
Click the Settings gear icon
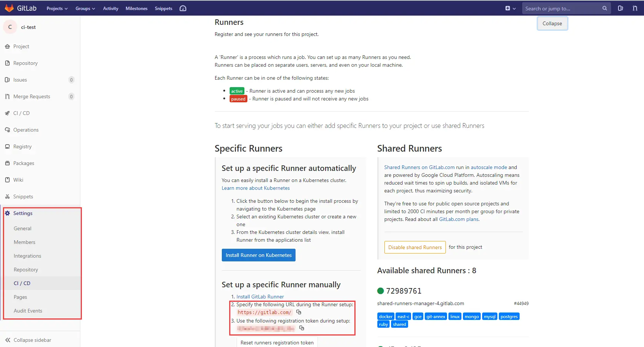coord(7,213)
